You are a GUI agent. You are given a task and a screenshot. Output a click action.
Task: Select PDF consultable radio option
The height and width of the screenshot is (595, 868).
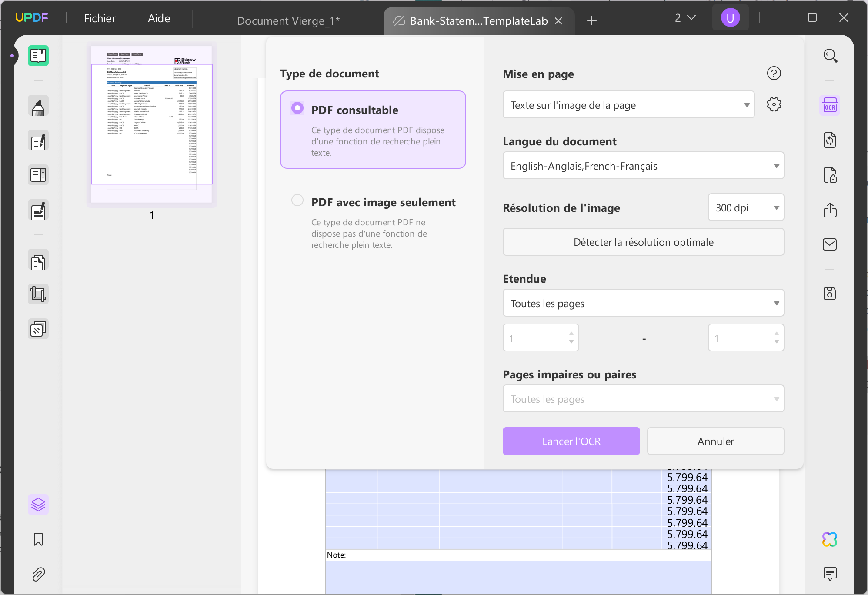coord(297,108)
